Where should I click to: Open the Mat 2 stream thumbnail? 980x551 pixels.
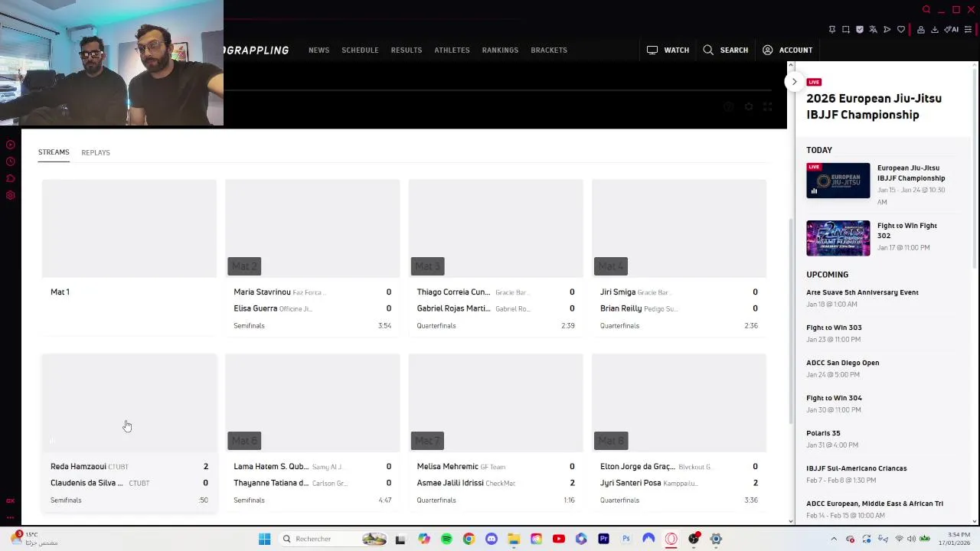tap(312, 228)
